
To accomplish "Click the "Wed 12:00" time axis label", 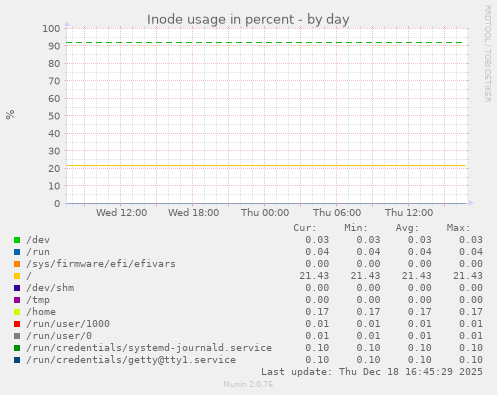I will click(x=122, y=213).
